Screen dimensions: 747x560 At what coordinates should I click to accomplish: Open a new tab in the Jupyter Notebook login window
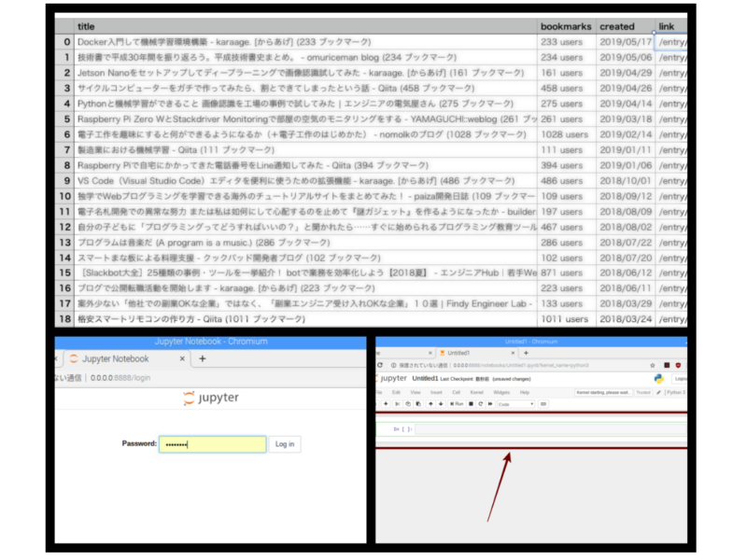click(203, 358)
